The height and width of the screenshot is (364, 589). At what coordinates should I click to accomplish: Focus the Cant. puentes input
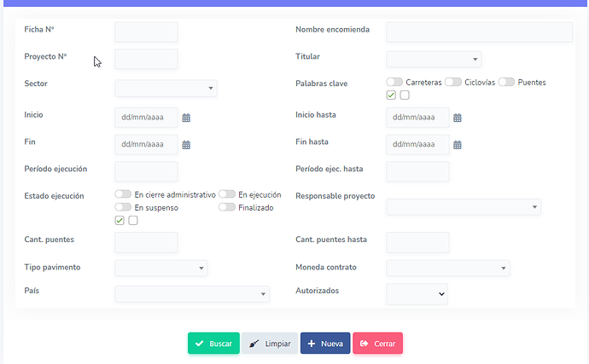pos(146,242)
